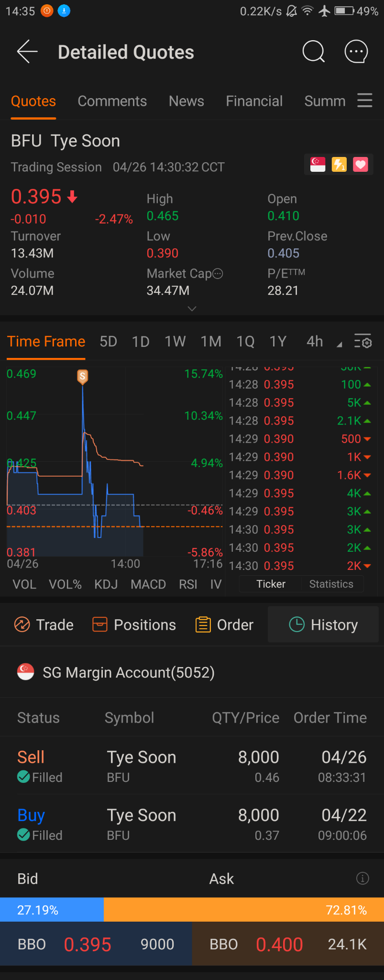The height and width of the screenshot is (980, 384).
Task: Tap the ticker row 14:29 0.390 500
Action: pos(300,439)
